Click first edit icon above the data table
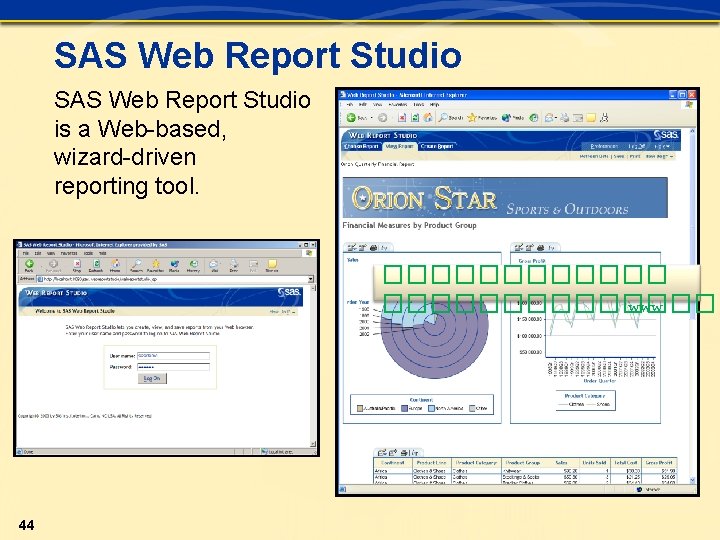This screenshot has height=540, width=720. click(382, 453)
